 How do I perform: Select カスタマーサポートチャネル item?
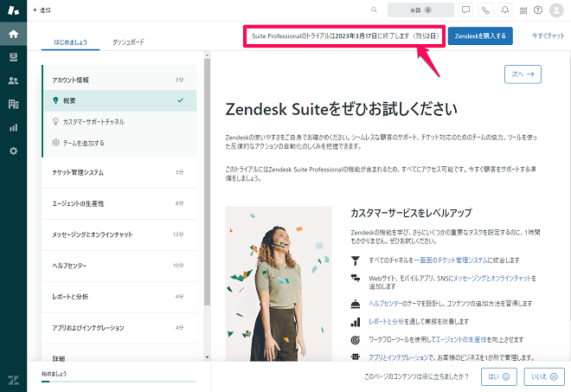(x=119, y=122)
